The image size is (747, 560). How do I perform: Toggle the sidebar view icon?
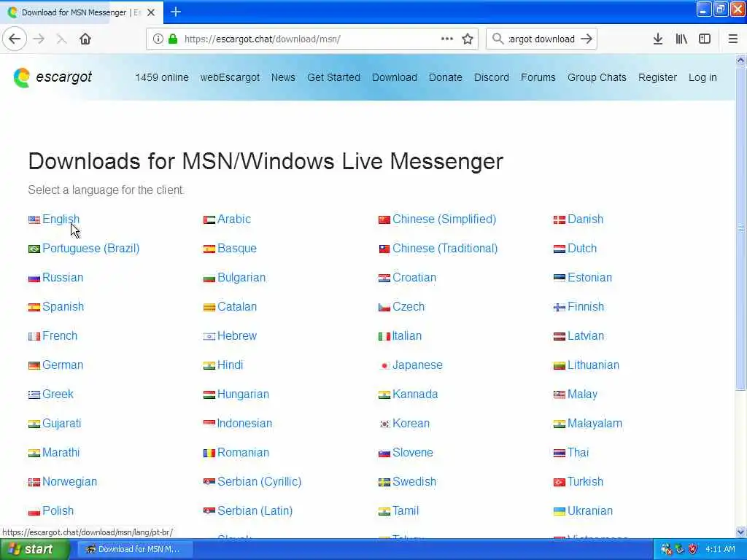click(x=705, y=39)
